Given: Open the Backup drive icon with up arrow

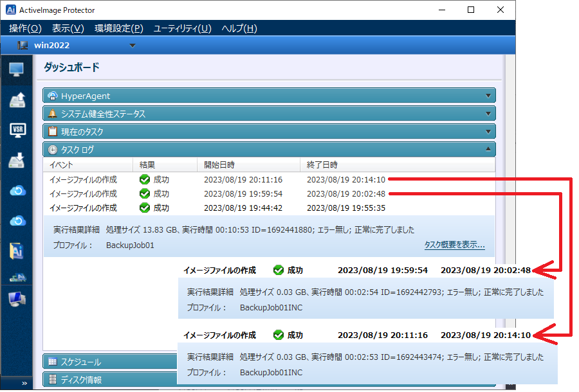Looking at the screenshot, I should pyautogui.click(x=17, y=100).
